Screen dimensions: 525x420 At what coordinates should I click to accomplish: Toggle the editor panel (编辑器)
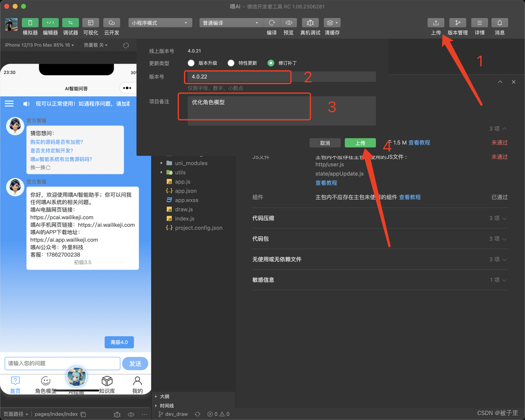point(50,23)
